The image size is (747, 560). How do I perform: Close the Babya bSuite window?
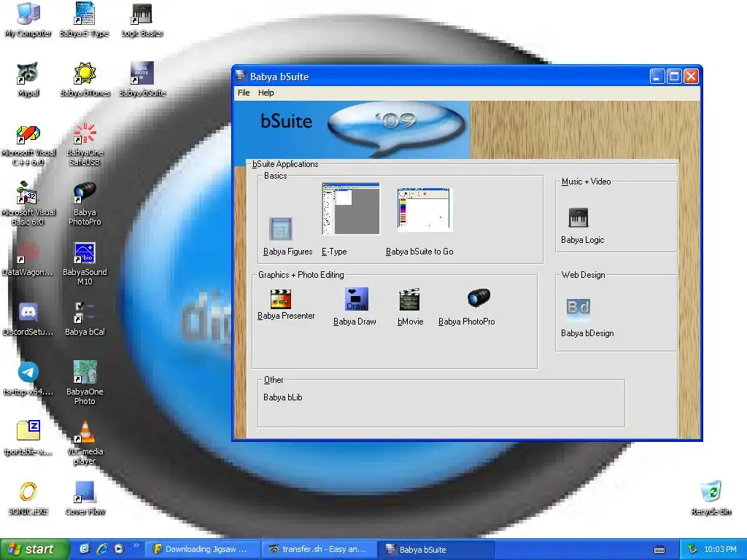coord(692,76)
